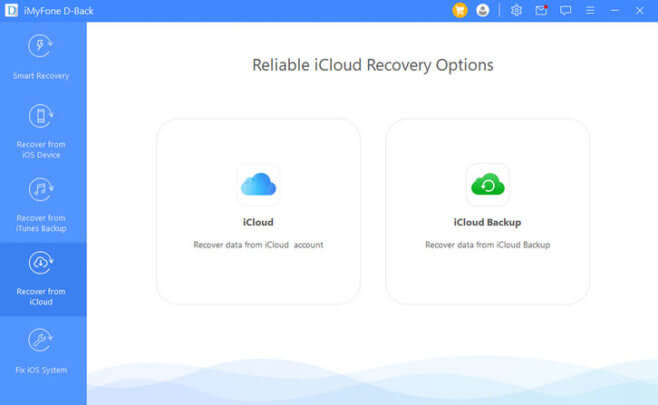Image resolution: width=658 pixels, height=405 pixels.
Task: Choose the iCloud Backup card title
Action: tap(488, 222)
